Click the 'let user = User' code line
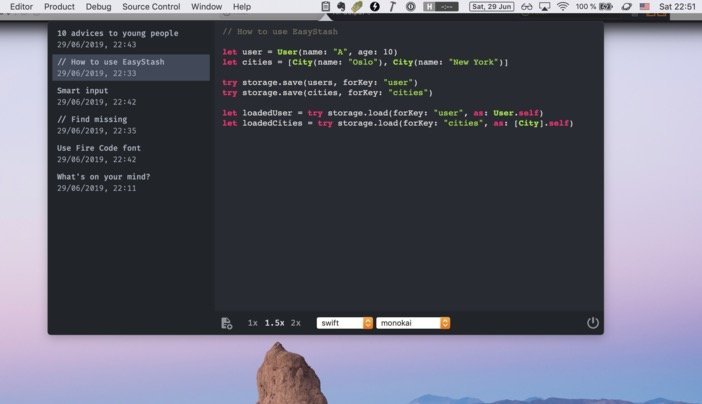The image size is (702, 404). (x=310, y=52)
